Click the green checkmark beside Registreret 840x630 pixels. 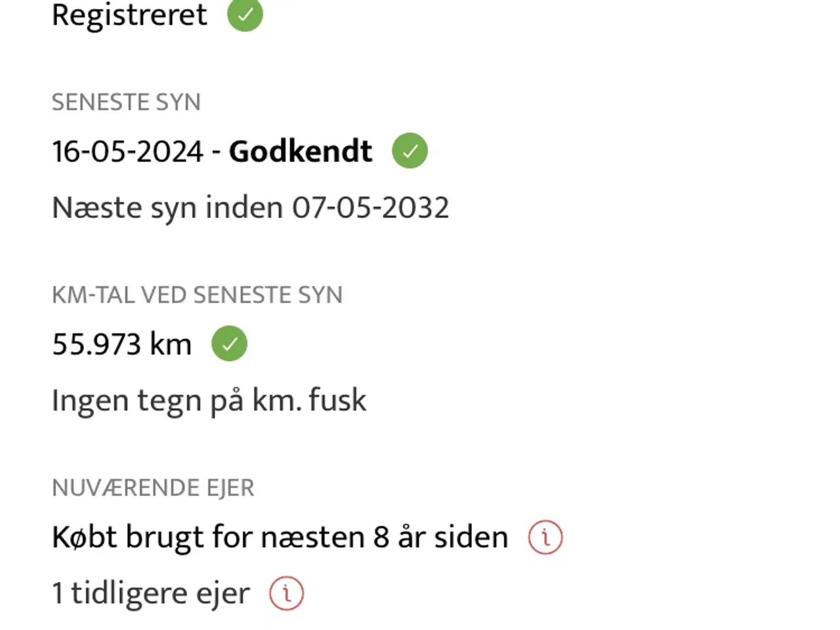(245, 14)
